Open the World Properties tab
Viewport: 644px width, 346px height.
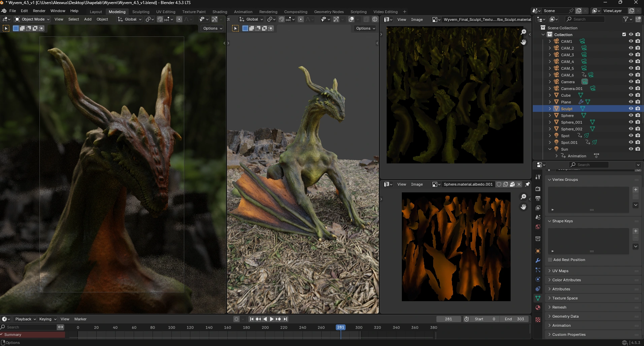[538, 227]
